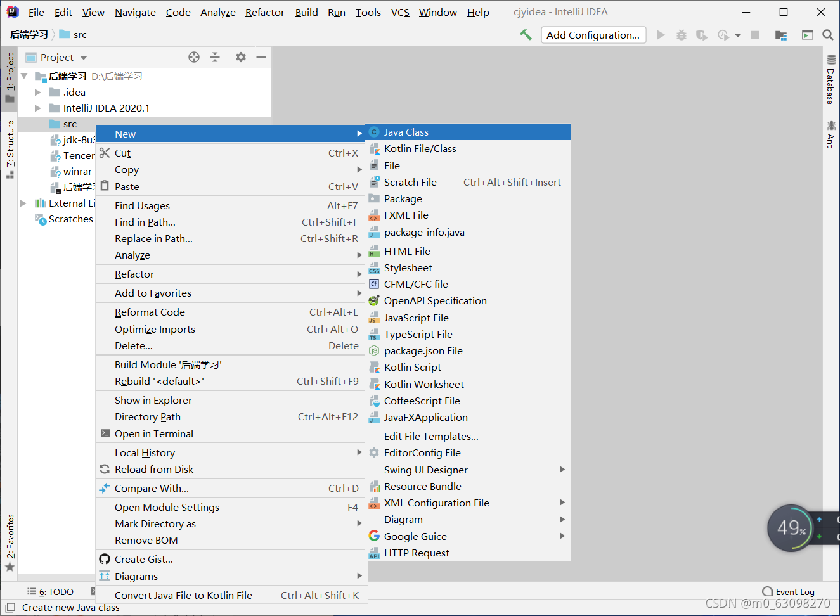Select HTTP Request entry
This screenshot has width=840, height=616.
[468, 553]
